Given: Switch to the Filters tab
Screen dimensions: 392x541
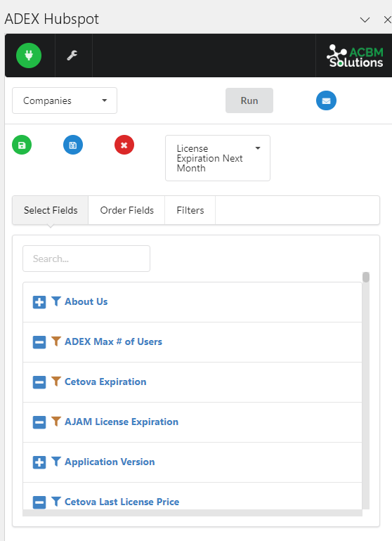Looking at the screenshot, I should click(x=190, y=210).
